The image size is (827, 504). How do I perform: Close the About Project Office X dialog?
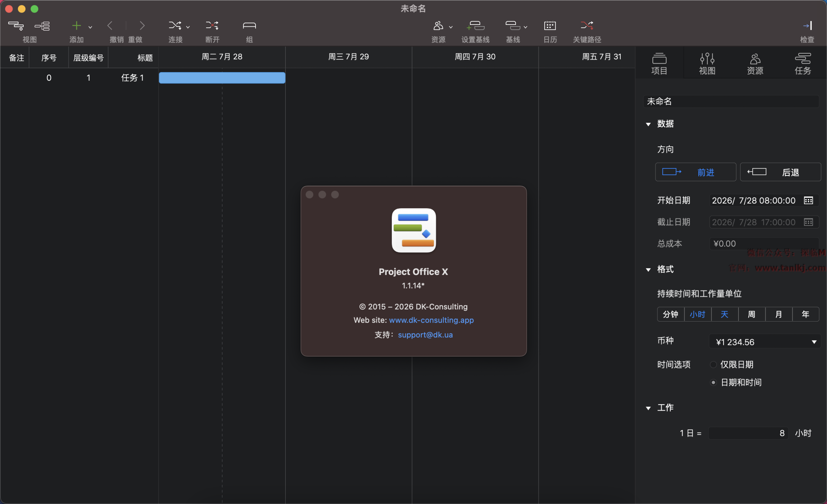tap(309, 194)
